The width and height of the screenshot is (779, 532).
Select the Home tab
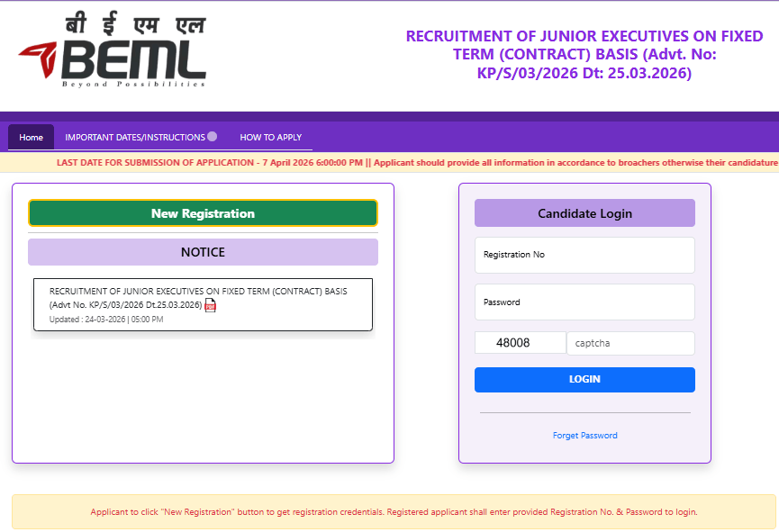[31, 137]
